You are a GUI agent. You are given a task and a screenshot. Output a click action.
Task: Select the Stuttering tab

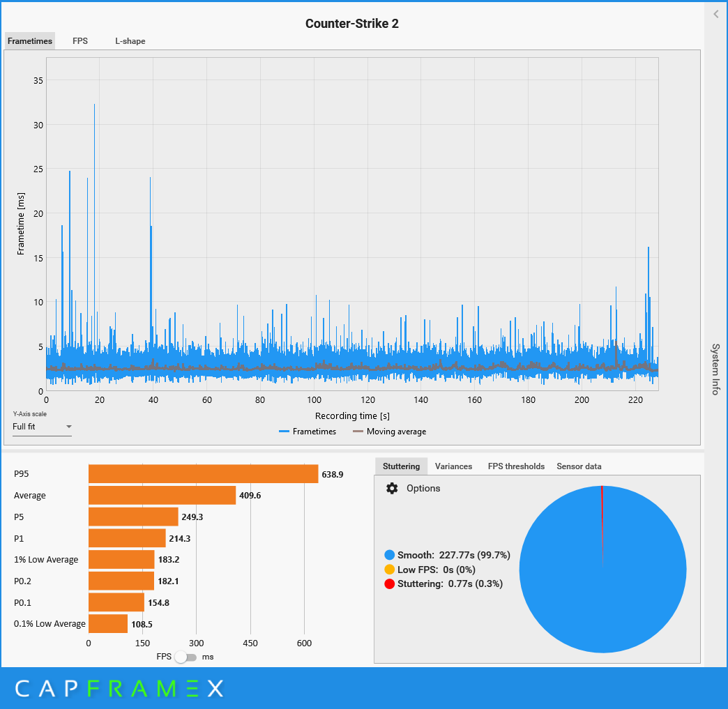401,466
